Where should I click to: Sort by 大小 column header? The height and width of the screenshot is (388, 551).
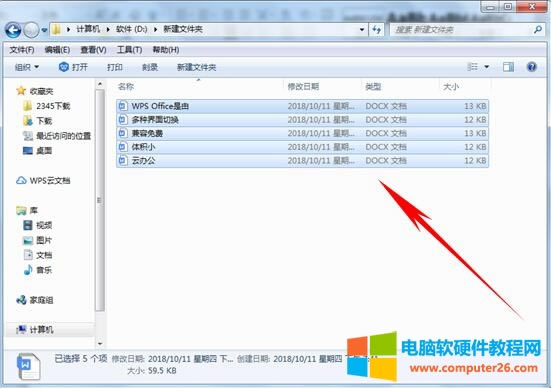click(x=451, y=86)
